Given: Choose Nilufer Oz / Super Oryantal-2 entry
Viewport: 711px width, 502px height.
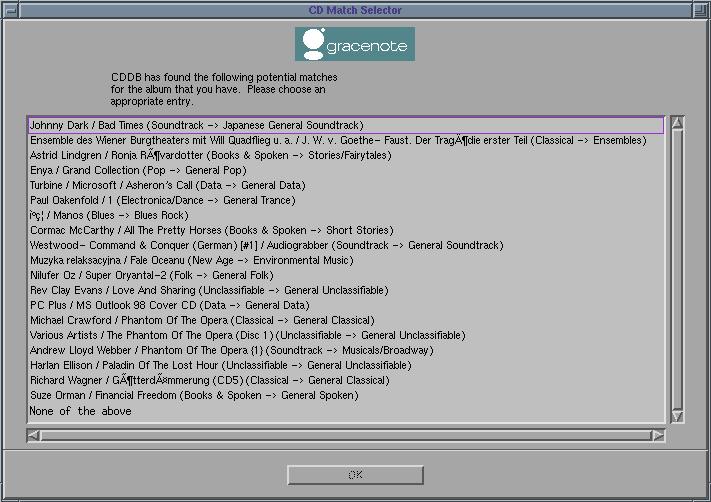Looking at the screenshot, I should click(x=346, y=275).
